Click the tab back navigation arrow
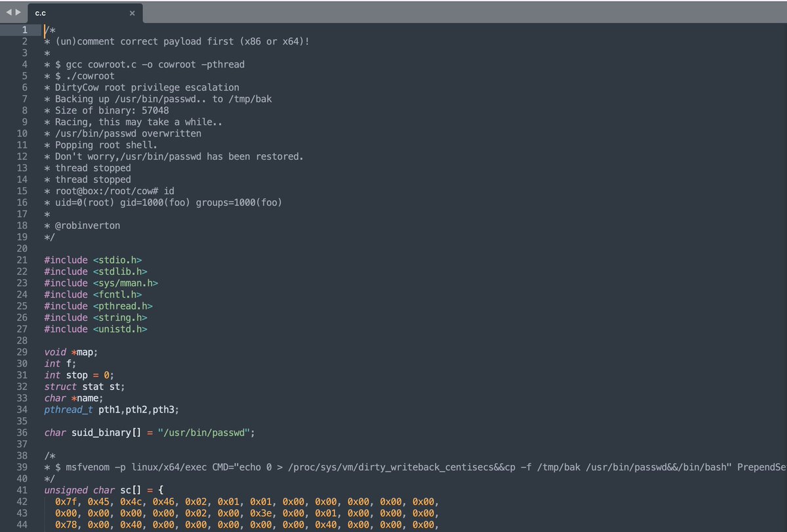This screenshot has width=787, height=532. [9, 12]
